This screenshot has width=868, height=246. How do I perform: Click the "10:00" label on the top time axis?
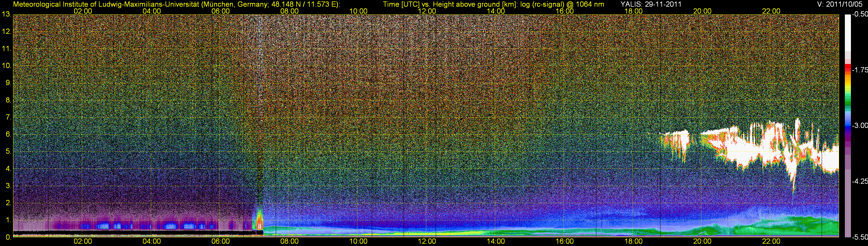click(x=358, y=11)
